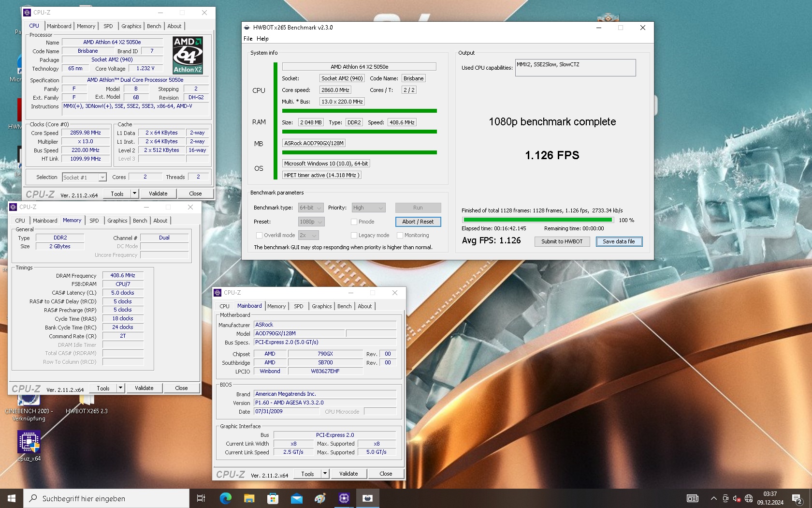Open the touch keyboard tray icon
The width and height of the screenshot is (812, 508).
click(693, 498)
